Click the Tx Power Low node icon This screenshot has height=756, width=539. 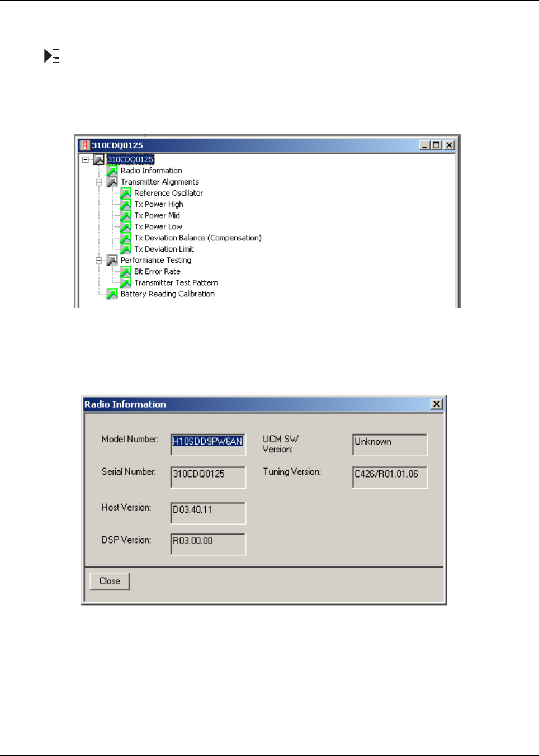(x=125, y=226)
